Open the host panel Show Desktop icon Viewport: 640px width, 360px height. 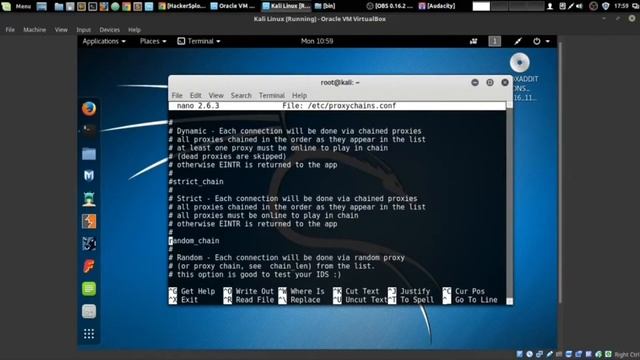coord(41,6)
